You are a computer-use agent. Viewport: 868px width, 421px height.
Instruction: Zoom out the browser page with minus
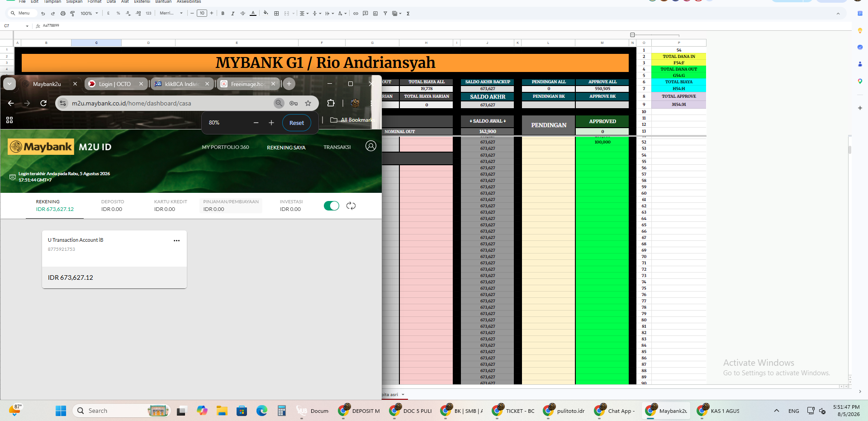(x=256, y=123)
